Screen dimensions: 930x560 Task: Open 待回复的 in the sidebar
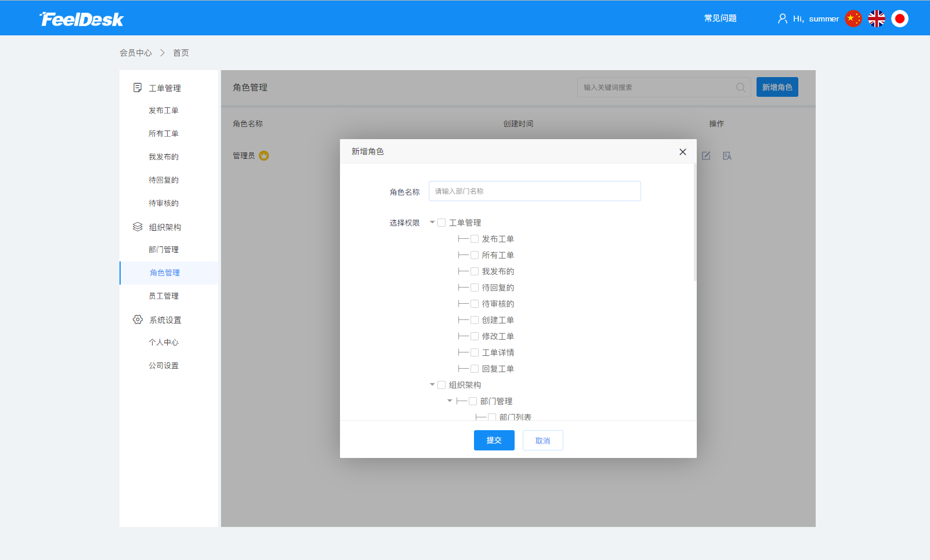coord(164,180)
